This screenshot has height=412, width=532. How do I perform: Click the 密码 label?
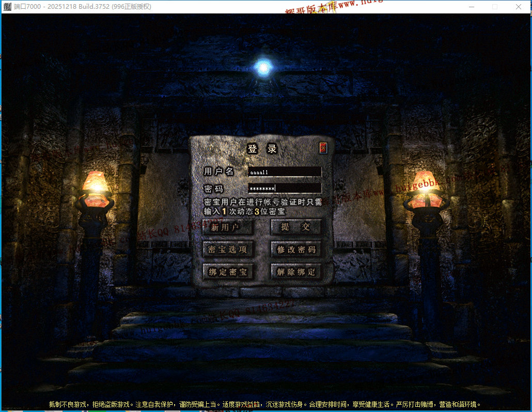point(213,189)
